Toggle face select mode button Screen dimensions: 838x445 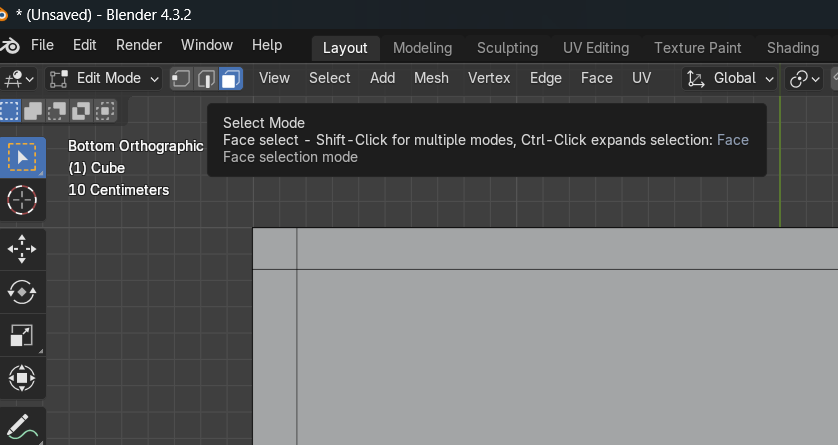click(x=231, y=78)
